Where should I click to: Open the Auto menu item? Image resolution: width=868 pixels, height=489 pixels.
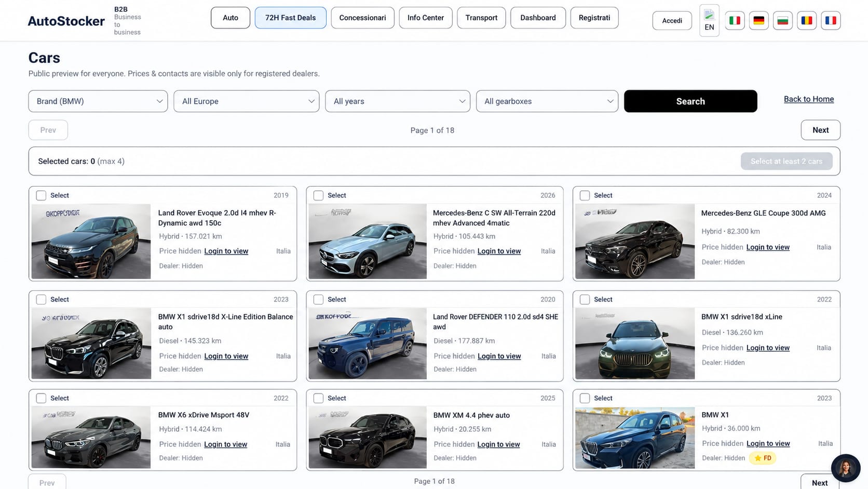230,18
